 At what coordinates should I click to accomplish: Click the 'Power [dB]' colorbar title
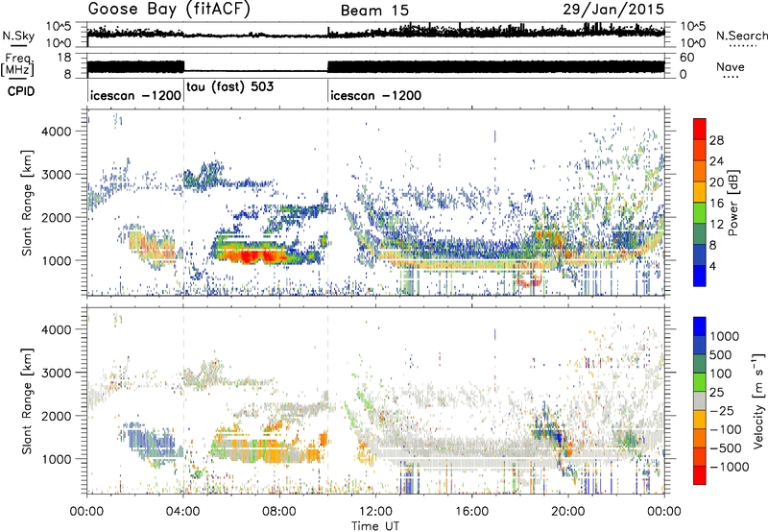[x=732, y=203]
